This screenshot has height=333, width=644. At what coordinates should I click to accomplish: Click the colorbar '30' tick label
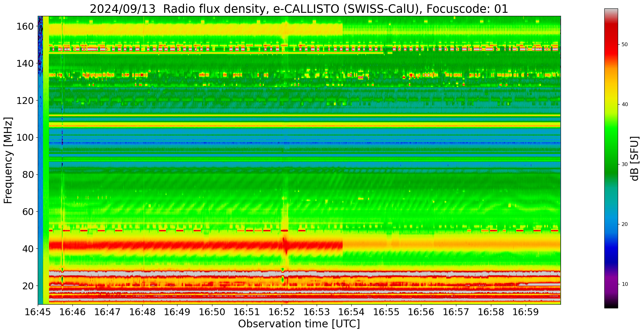click(625, 164)
